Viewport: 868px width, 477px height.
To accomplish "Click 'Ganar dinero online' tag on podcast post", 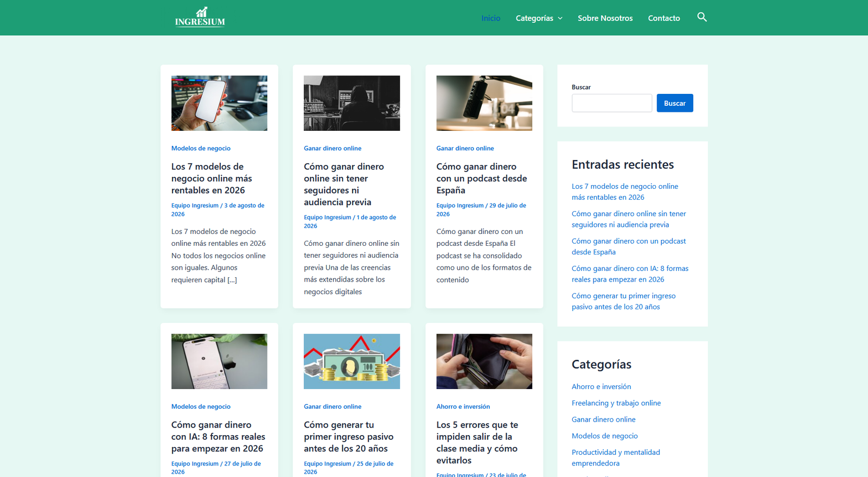I will (465, 148).
